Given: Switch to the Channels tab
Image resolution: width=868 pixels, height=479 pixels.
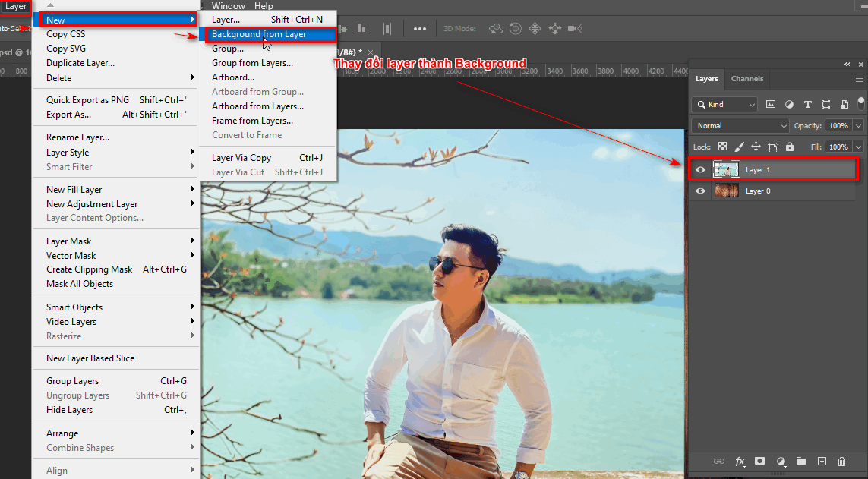Looking at the screenshot, I should [x=747, y=78].
